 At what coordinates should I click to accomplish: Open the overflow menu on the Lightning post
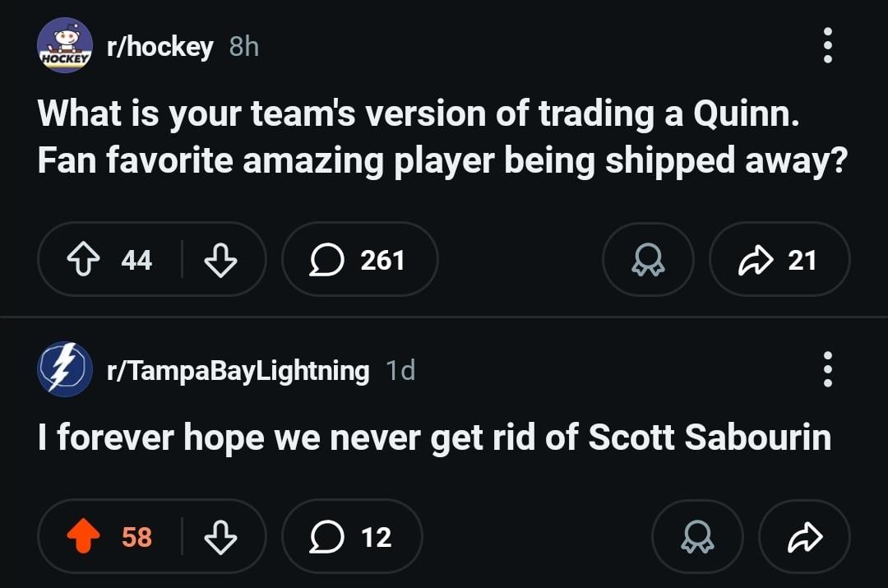[827, 369]
